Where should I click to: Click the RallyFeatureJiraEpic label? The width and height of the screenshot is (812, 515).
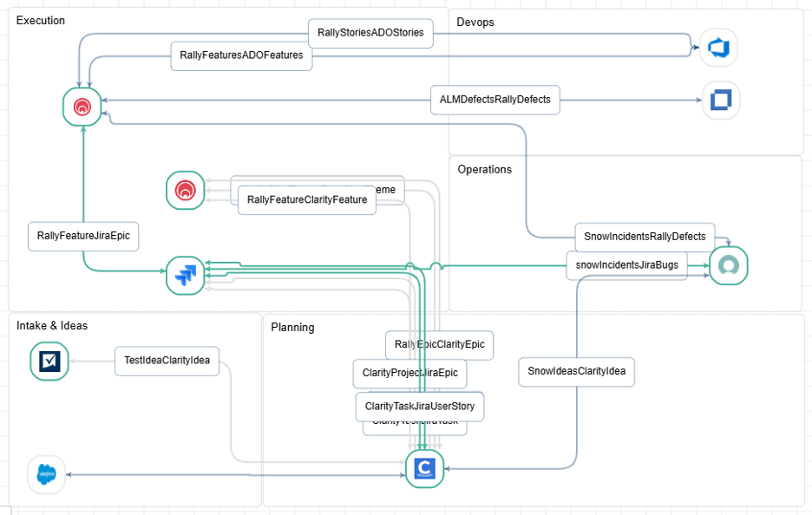pos(83,235)
